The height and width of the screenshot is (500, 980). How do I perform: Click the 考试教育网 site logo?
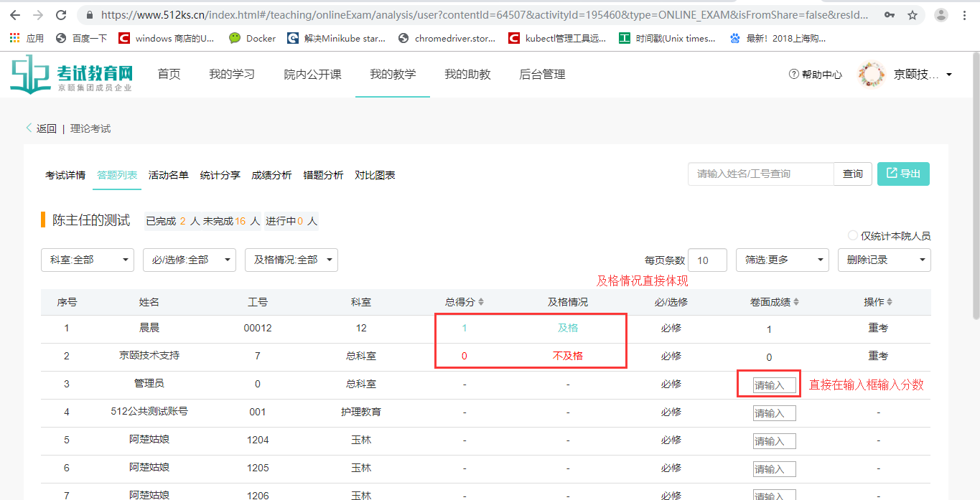pyautogui.click(x=72, y=75)
